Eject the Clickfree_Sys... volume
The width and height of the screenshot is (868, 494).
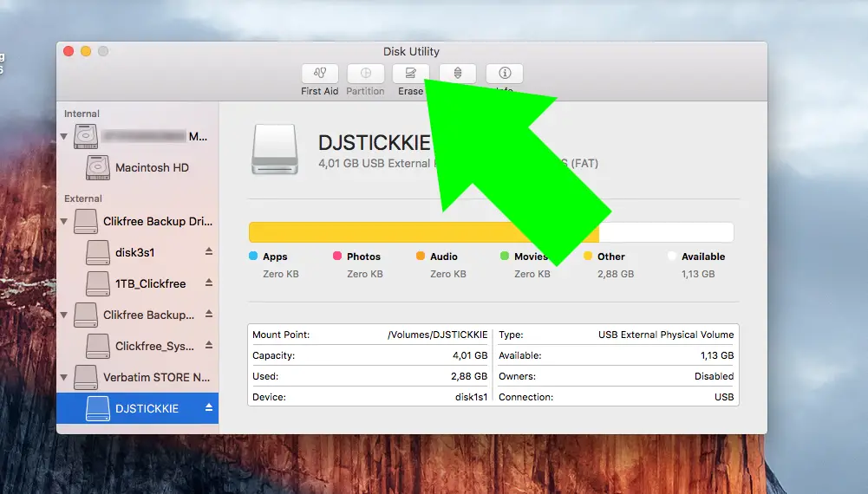(x=209, y=345)
